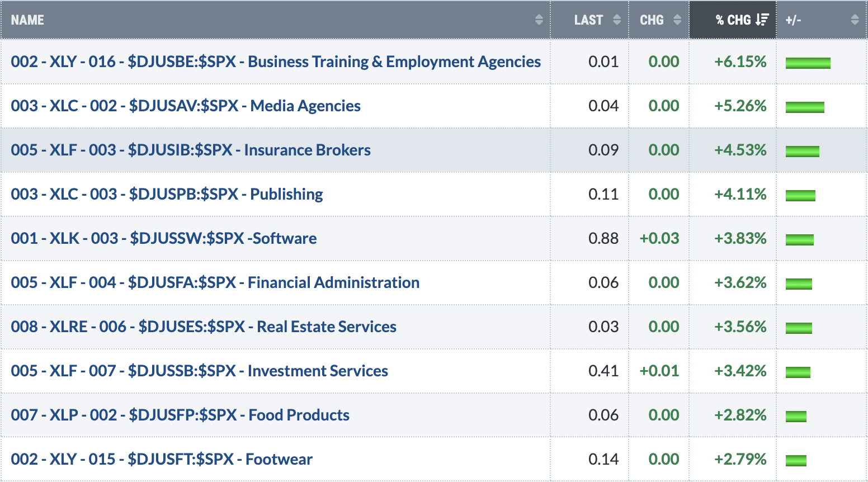Open the Media Agencies symbol link
The image size is (868, 482).
pos(186,106)
